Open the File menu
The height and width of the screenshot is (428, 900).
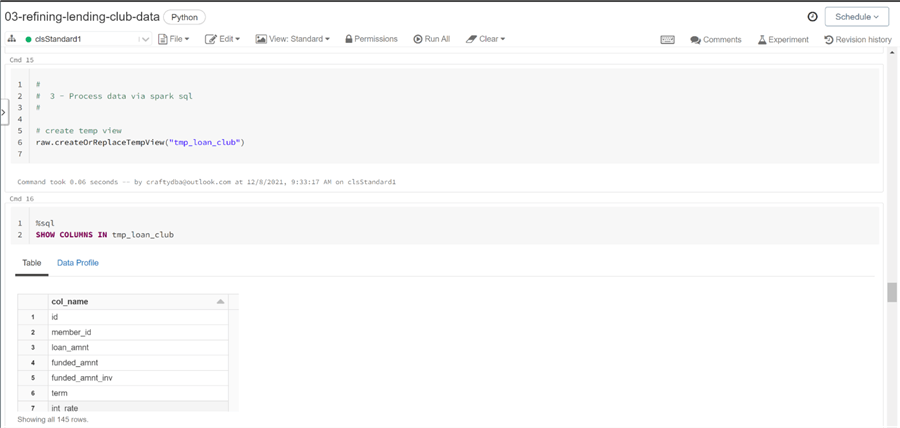[174, 39]
